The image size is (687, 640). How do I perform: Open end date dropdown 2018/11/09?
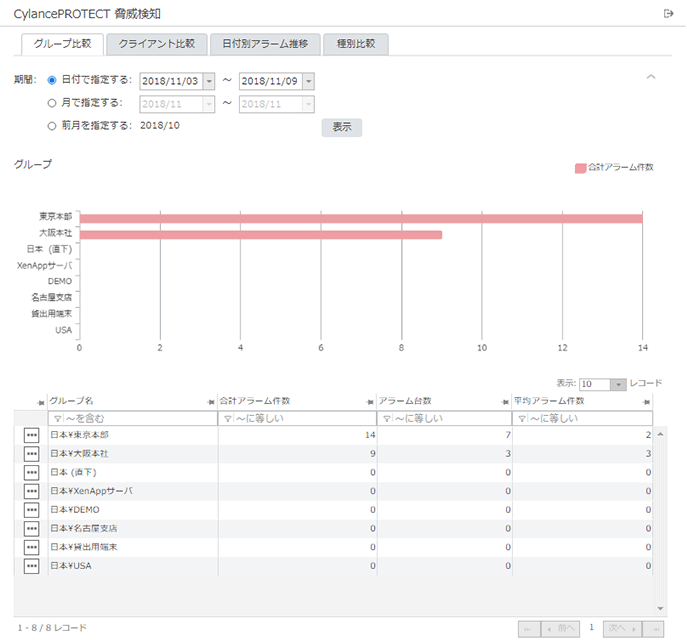click(x=308, y=81)
